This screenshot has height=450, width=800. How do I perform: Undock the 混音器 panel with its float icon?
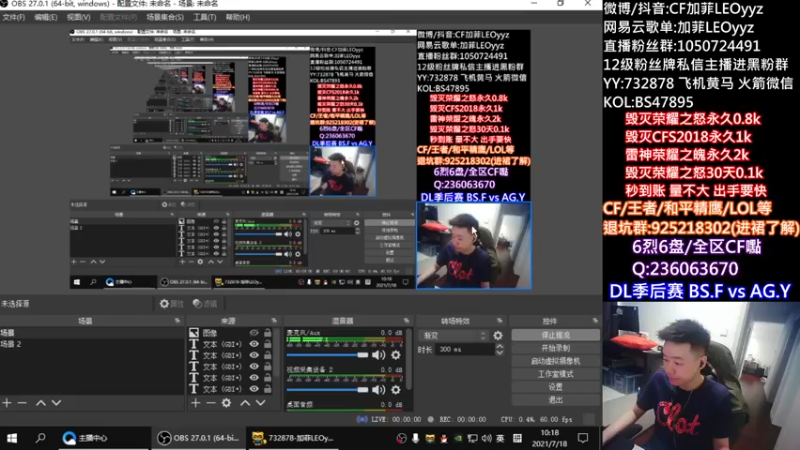click(x=407, y=320)
